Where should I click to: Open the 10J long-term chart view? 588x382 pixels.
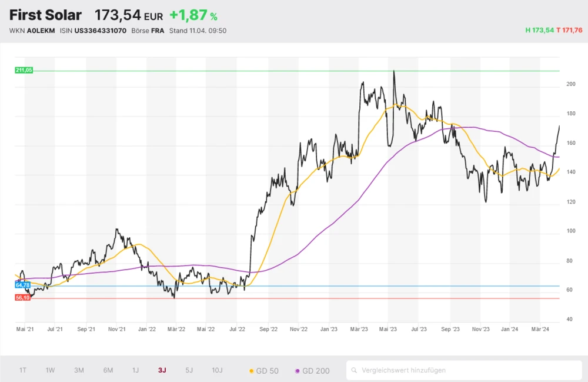[217, 370]
